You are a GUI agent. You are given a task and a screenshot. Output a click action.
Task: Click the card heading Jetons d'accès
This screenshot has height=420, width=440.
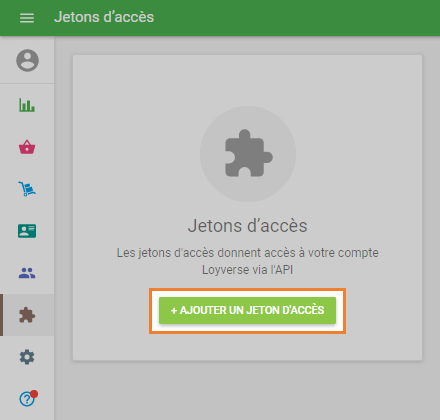247,226
